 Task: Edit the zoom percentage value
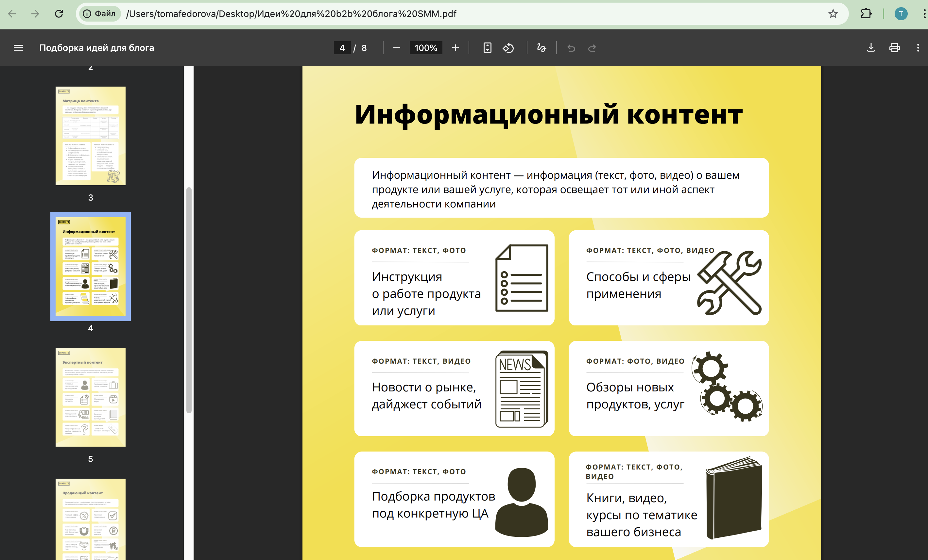point(426,48)
